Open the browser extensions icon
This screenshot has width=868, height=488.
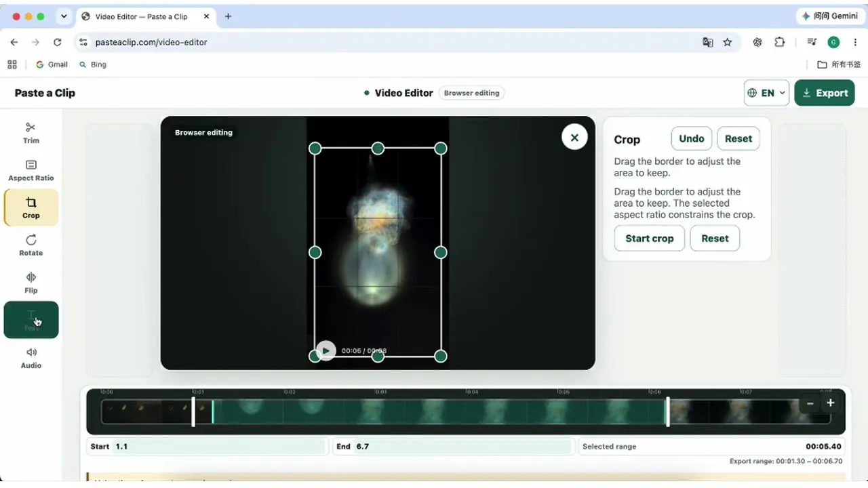(x=780, y=42)
